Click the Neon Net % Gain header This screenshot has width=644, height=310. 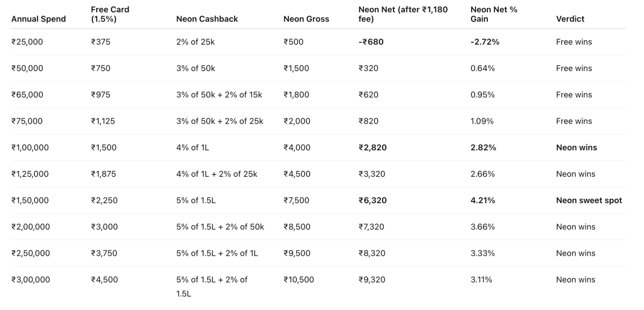click(494, 14)
